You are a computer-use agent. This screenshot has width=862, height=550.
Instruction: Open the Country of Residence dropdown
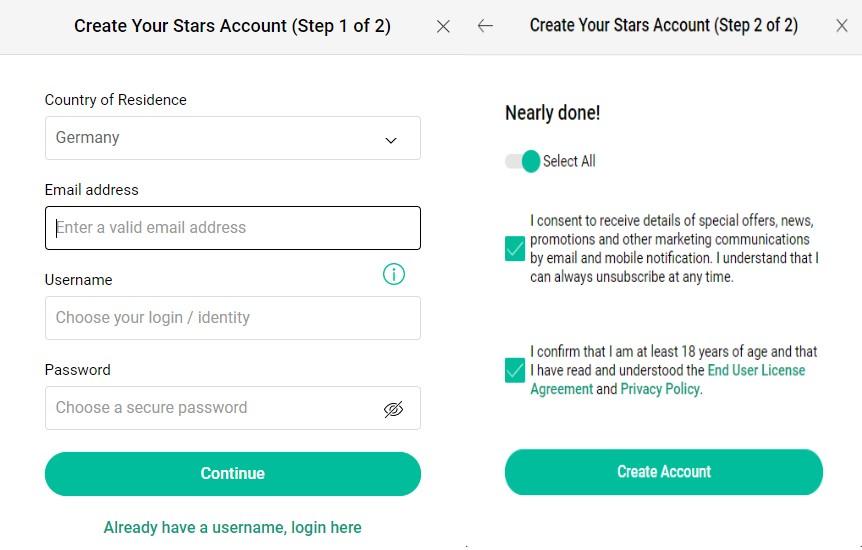tap(233, 138)
